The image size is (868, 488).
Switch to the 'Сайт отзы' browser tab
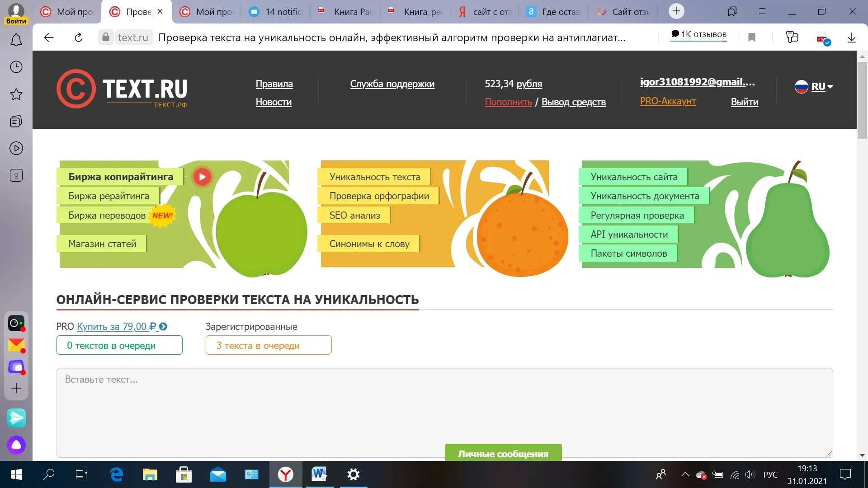click(624, 12)
